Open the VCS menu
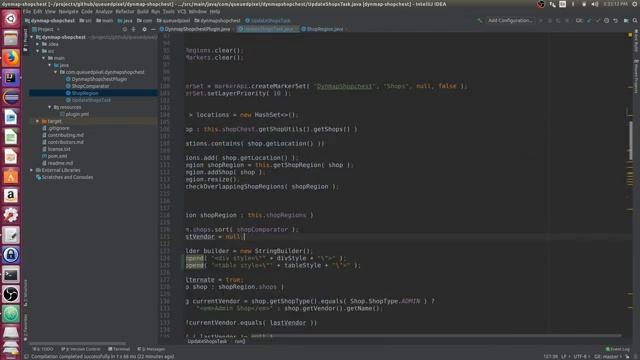 click(x=181, y=11)
